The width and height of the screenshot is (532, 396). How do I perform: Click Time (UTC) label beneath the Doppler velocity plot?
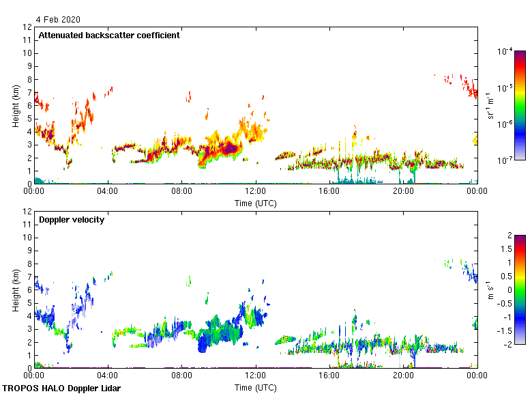click(x=256, y=387)
